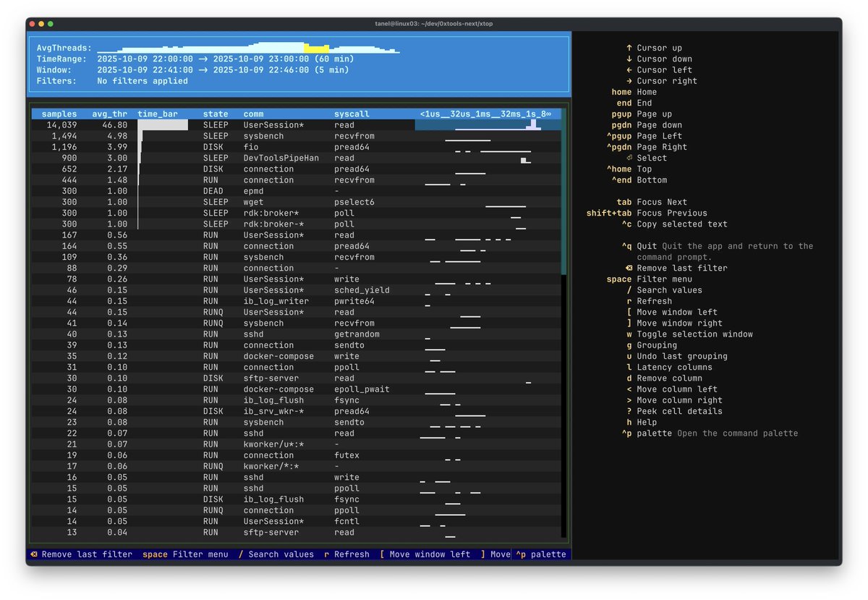Select the 'sched_yield' syscall cell

pyautogui.click(x=362, y=290)
